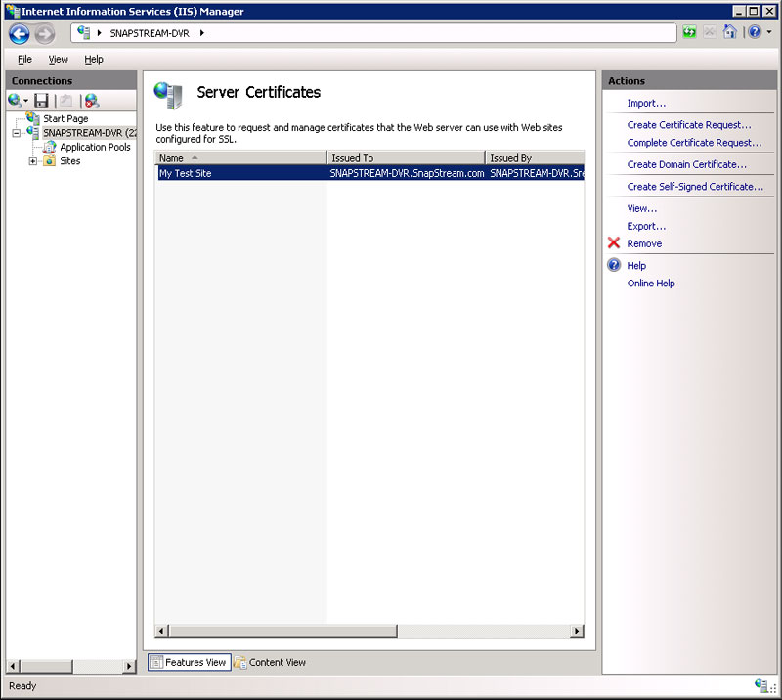The image size is (782, 700).
Task: Click the server icon in the address bar
Action: pyautogui.click(x=84, y=33)
